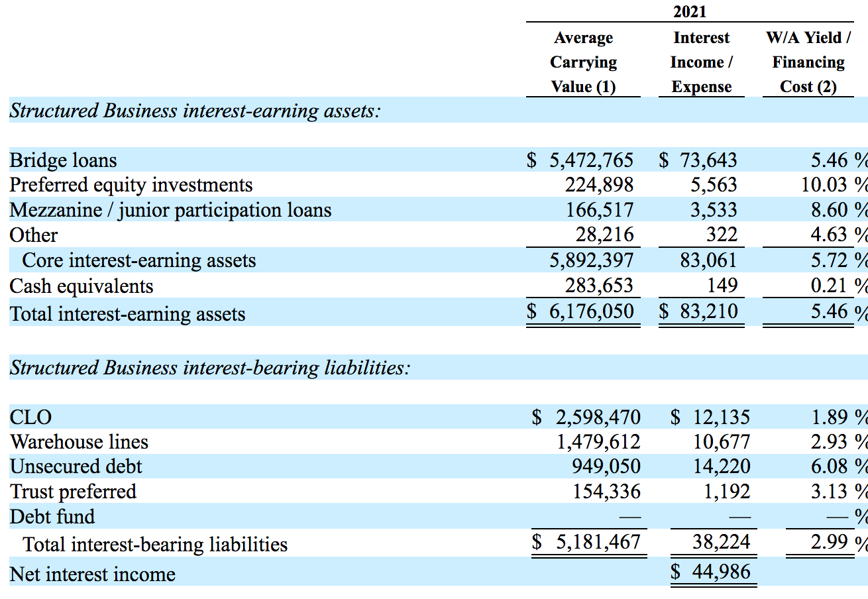Image resolution: width=868 pixels, height=599 pixels.
Task: Select the Average Carrying Value header
Action: pyautogui.click(x=583, y=62)
